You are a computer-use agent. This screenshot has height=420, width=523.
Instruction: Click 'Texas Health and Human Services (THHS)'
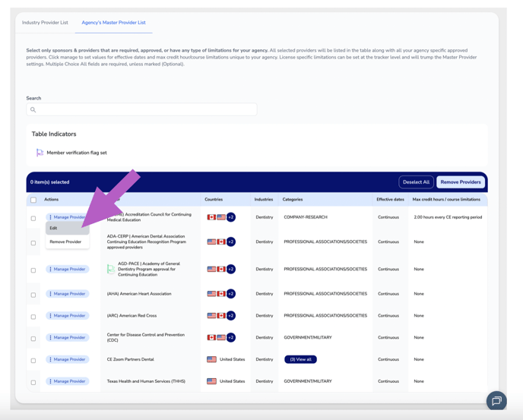point(146,381)
